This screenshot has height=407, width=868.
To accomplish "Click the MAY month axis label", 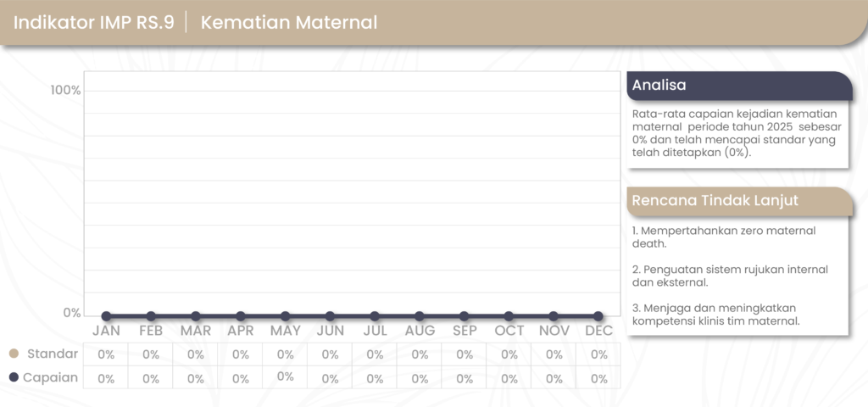I will pos(286,332).
